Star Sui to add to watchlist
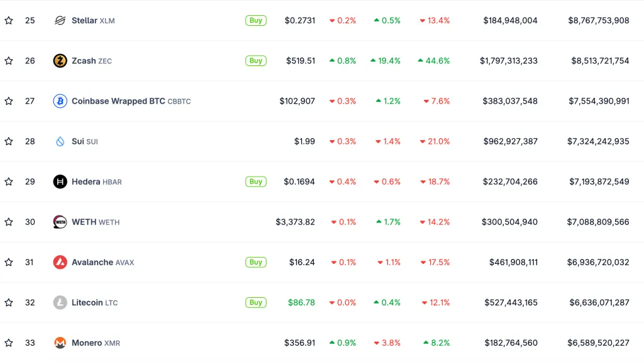Image resolution: width=644 pixels, height=362 pixels. (9, 141)
